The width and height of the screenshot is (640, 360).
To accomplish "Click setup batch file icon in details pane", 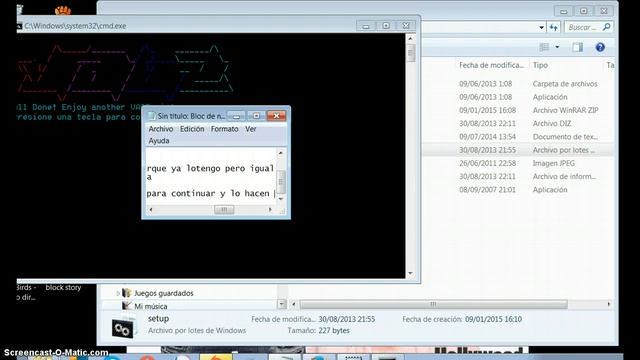I will (122, 328).
